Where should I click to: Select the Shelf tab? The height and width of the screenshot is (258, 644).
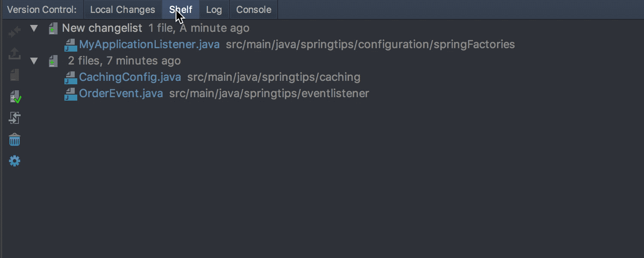[x=181, y=9]
